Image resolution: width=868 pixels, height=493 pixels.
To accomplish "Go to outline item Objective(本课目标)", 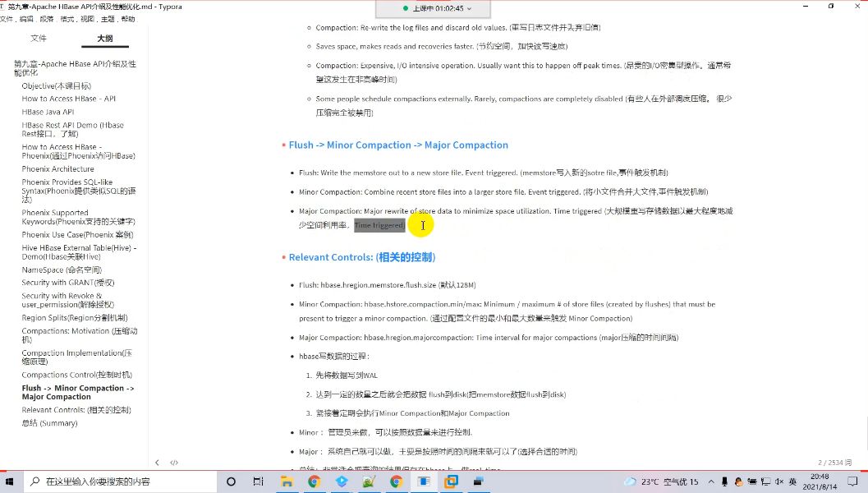I will coord(57,85).
